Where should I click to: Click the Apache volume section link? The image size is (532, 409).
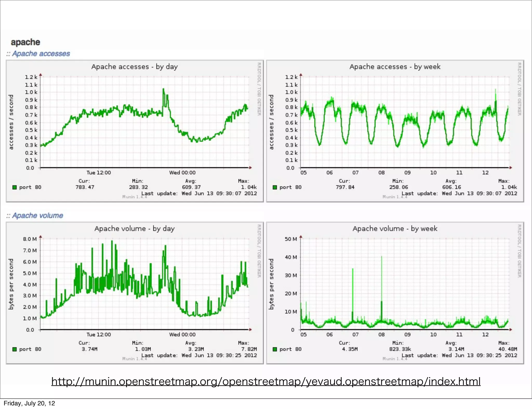point(37,216)
